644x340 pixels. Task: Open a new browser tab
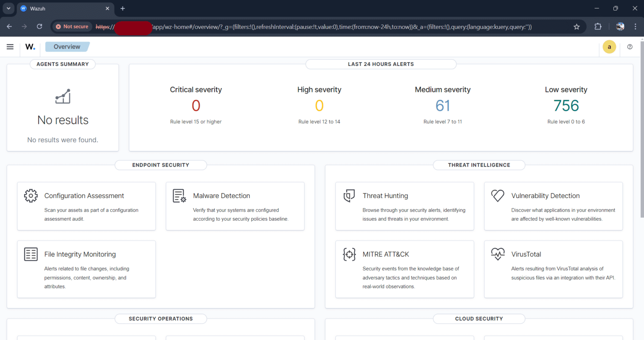tap(122, 8)
